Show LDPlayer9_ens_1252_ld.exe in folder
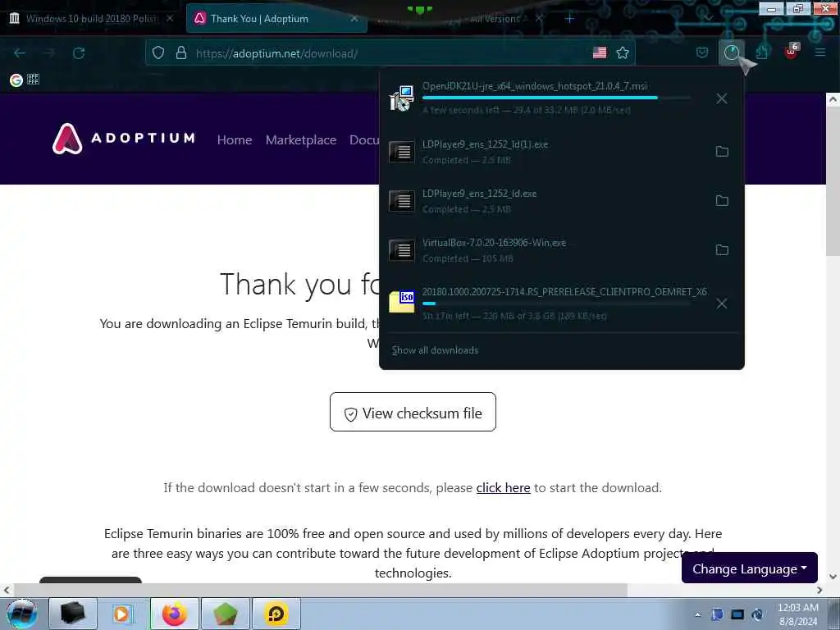The width and height of the screenshot is (840, 630). click(x=722, y=201)
